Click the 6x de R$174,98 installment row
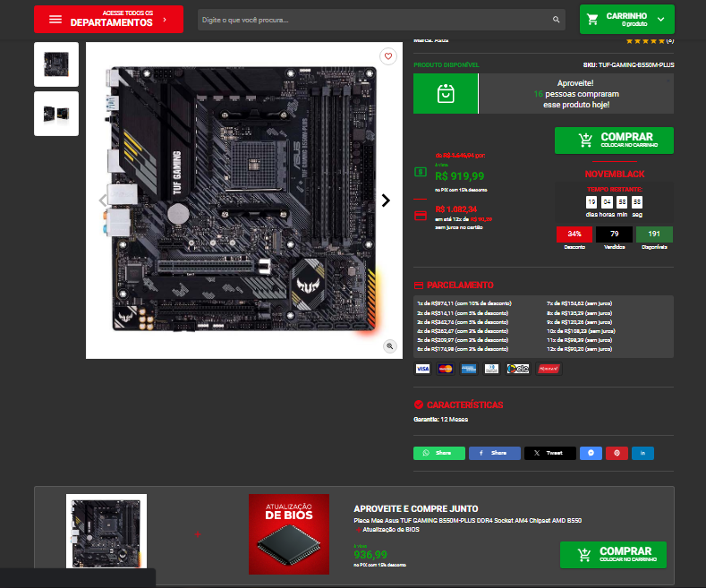The width and height of the screenshot is (706, 588). click(x=463, y=349)
